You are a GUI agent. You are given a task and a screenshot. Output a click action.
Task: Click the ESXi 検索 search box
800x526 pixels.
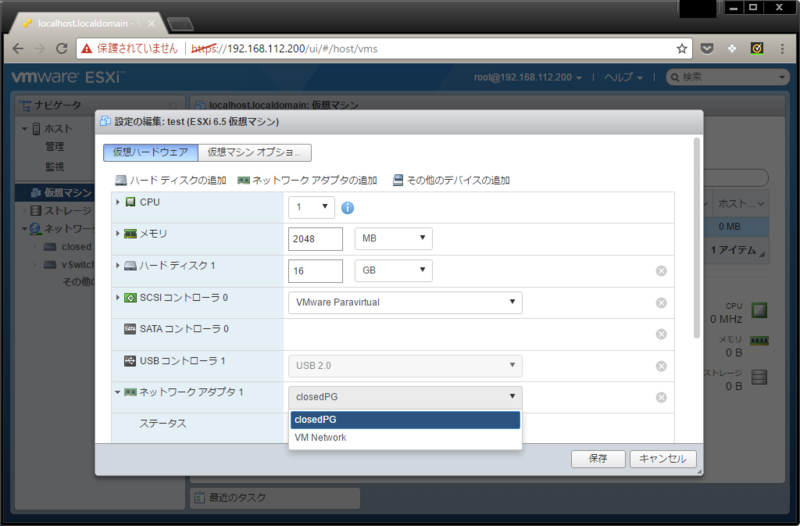[728, 77]
